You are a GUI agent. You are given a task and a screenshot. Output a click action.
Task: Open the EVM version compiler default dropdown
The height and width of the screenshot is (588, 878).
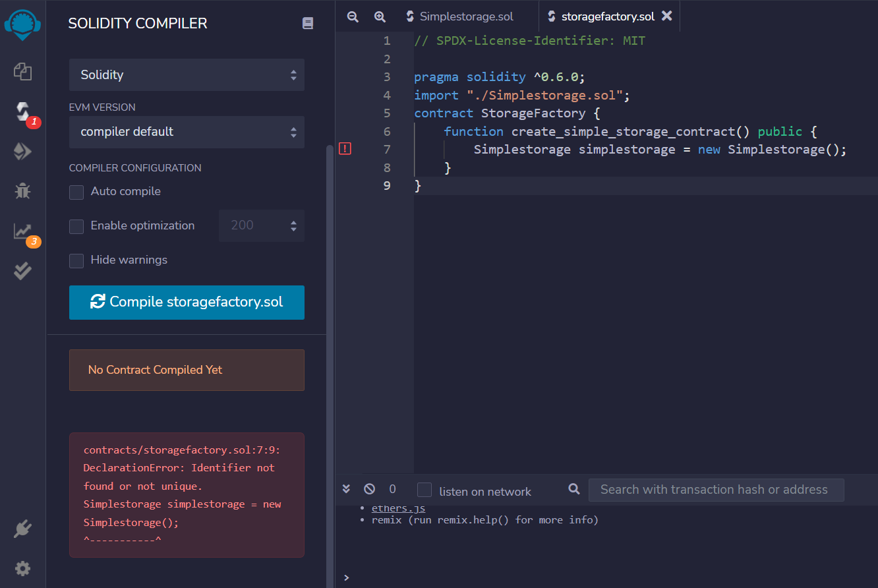(187, 132)
